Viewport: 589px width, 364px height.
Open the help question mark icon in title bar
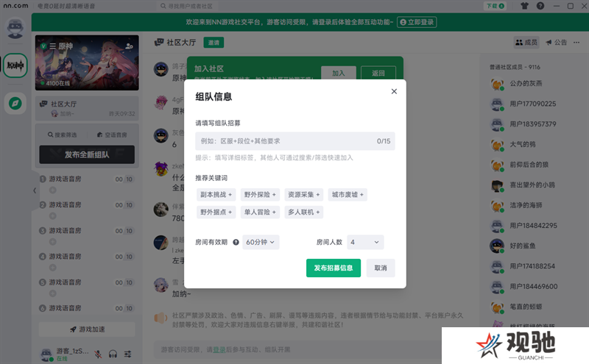(540, 6)
